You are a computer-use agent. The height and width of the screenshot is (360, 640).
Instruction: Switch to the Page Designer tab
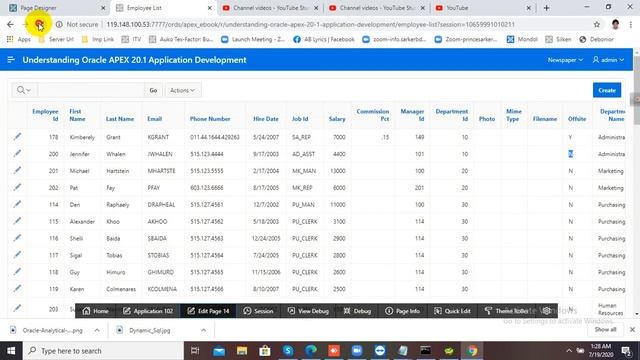pos(57,8)
